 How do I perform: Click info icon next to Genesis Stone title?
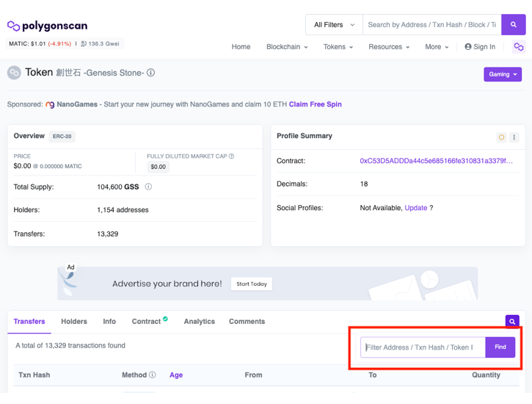point(151,73)
